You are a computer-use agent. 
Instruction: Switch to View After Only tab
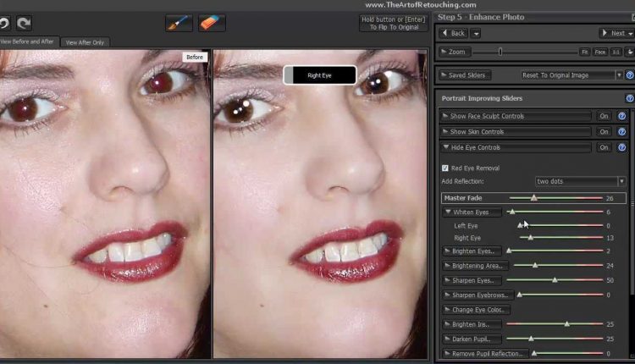85,42
